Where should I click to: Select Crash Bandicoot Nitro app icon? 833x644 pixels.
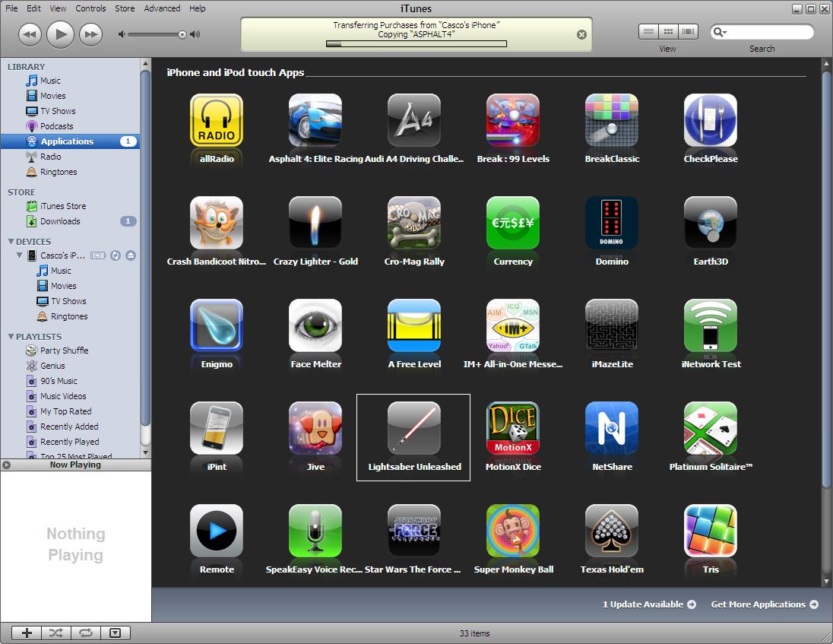pyautogui.click(x=217, y=223)
